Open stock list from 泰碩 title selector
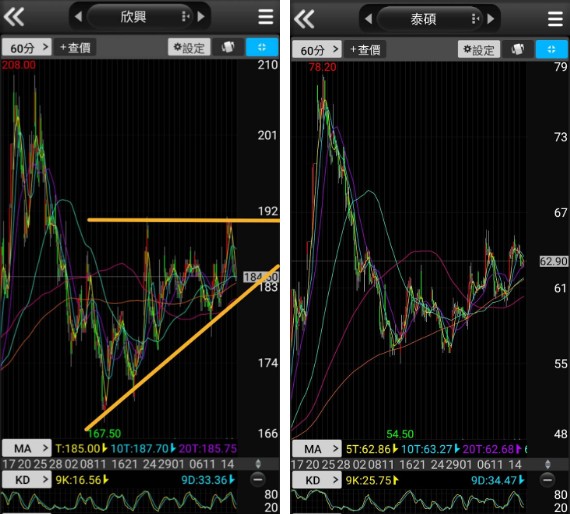Image resolution: width=570 pixels, height=514 pixels. (x=429, y=19)
